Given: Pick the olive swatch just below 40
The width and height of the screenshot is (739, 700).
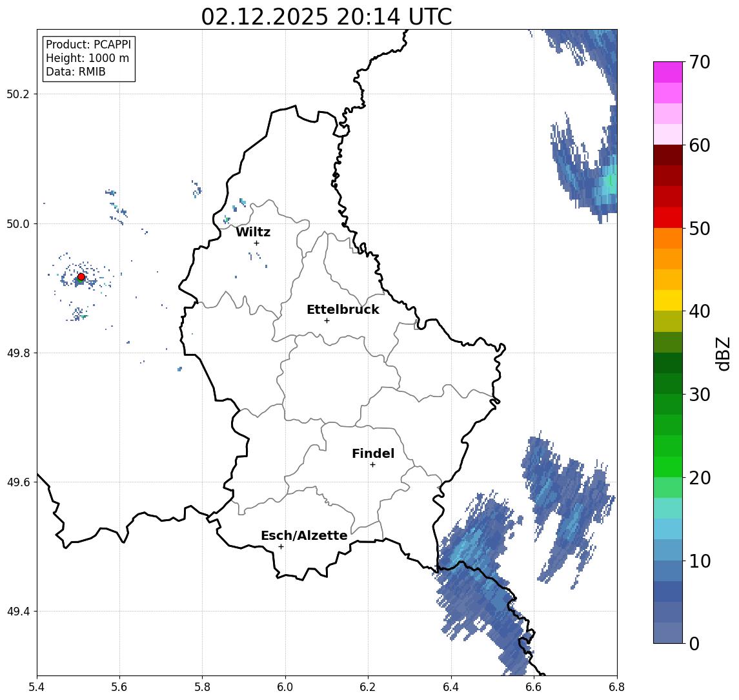Looking at the screenshot, I should coord(668,321).
